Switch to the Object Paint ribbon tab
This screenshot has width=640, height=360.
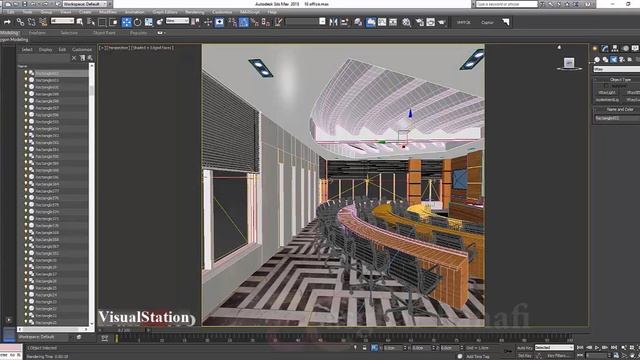point(104,33)
